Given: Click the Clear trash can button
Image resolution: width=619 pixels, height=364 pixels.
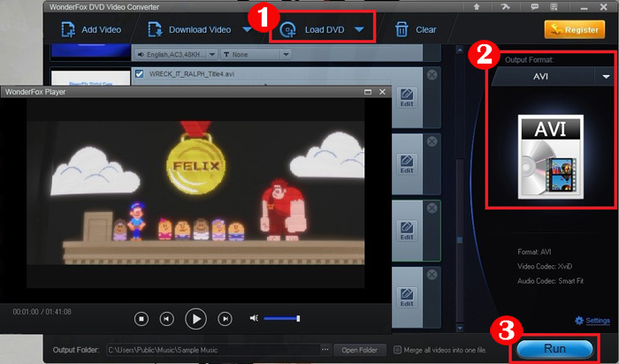Looking at the screenshot, I should coord(416,29).
